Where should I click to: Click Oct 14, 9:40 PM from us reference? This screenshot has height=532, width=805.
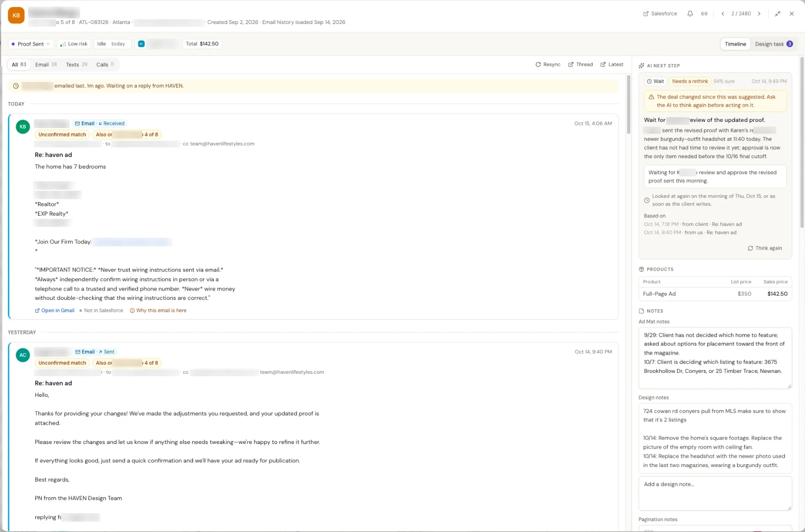[x=690, y=233]
